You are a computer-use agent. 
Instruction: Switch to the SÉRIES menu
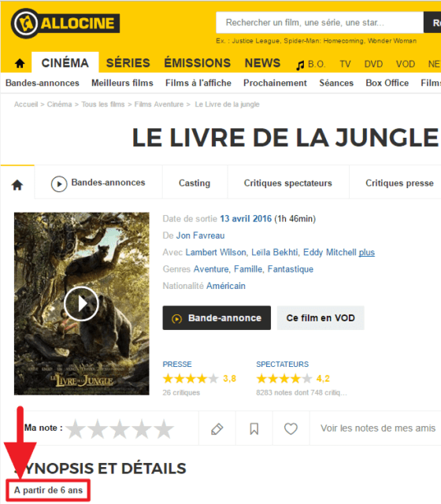click(x=128, y=63)
